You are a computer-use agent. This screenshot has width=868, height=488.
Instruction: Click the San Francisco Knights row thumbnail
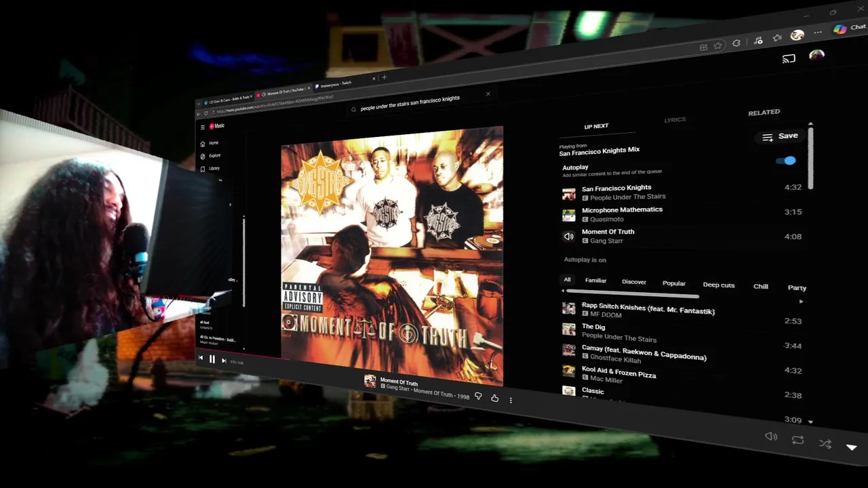coord(568,194)
